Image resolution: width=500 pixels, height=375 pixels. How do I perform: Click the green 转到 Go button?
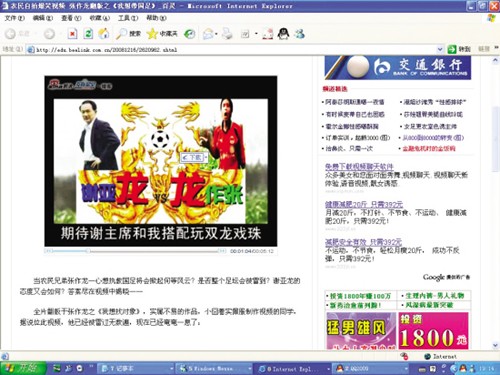tap(459, 49)
